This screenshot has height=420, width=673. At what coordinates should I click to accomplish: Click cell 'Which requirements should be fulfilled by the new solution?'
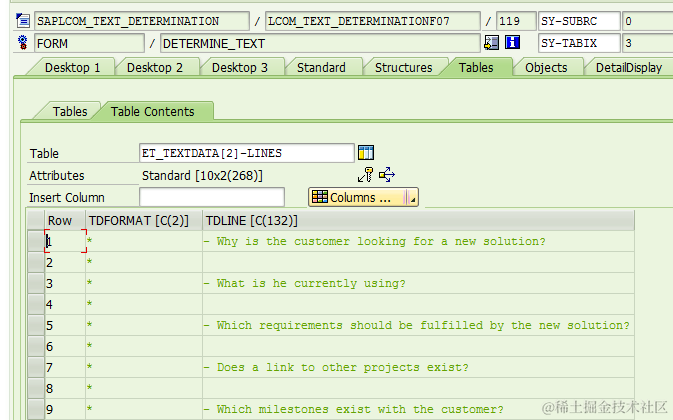tap(418, 325)
